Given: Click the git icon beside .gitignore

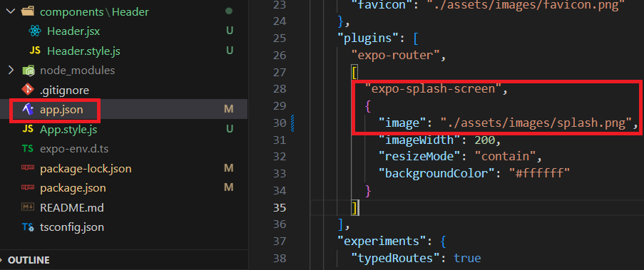Looking at the screenshot, I should (28, 90).
